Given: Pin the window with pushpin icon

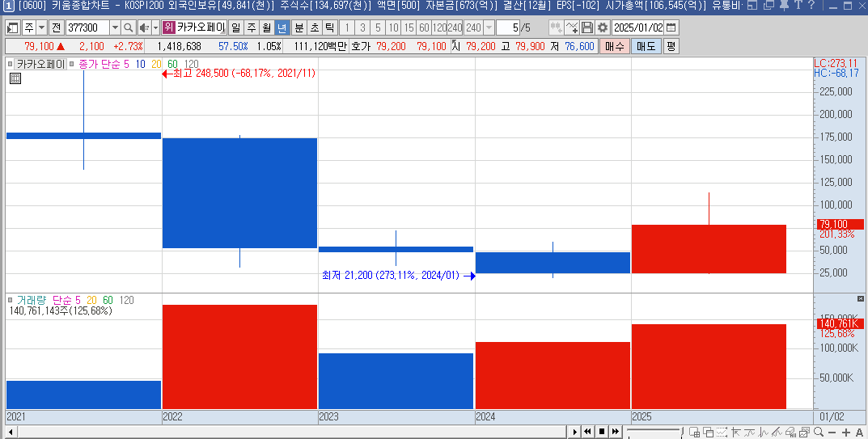Looking at the screenshot, I should point(784,6).
